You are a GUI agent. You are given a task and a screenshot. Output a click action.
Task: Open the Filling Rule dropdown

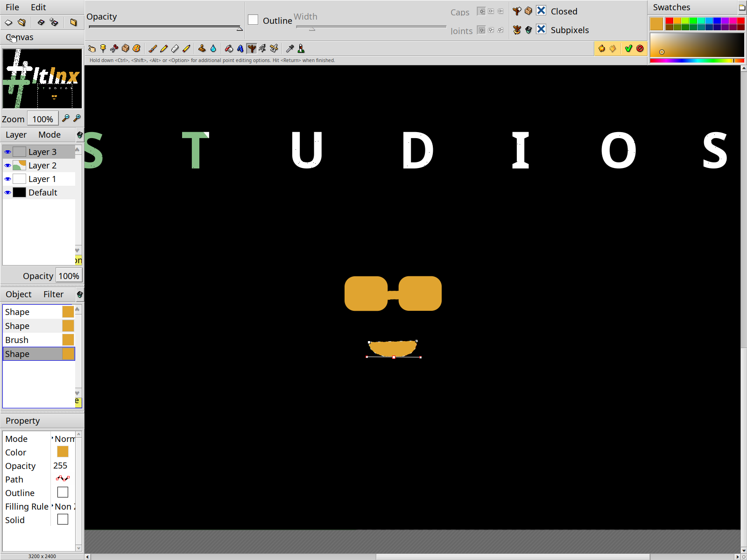[x=63, y=506]
